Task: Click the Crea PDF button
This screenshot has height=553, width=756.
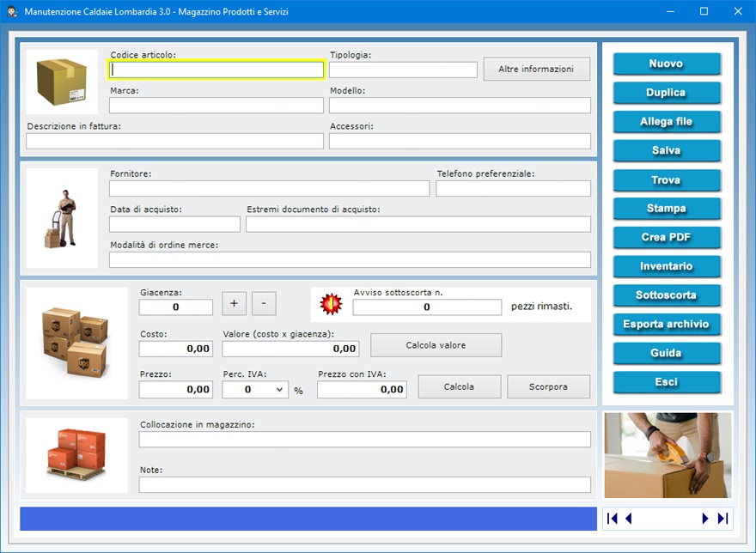Action: (x=667, y=237)
